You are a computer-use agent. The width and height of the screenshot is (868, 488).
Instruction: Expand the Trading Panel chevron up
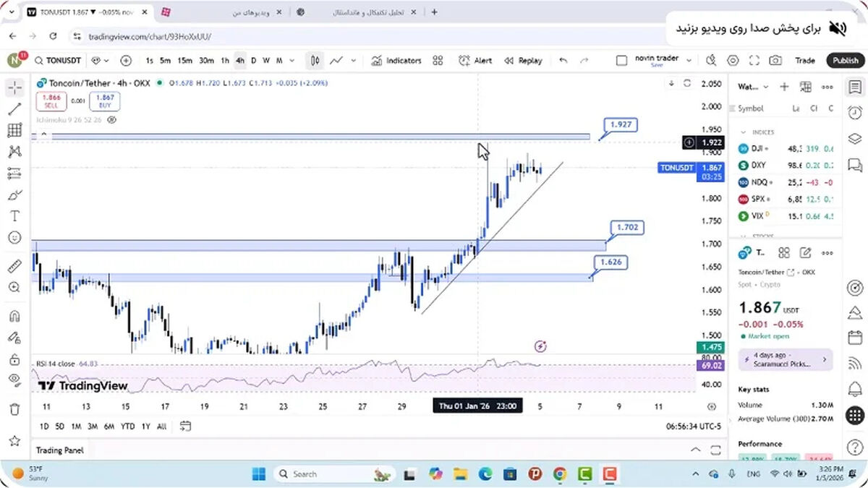(x=696, y=450)
